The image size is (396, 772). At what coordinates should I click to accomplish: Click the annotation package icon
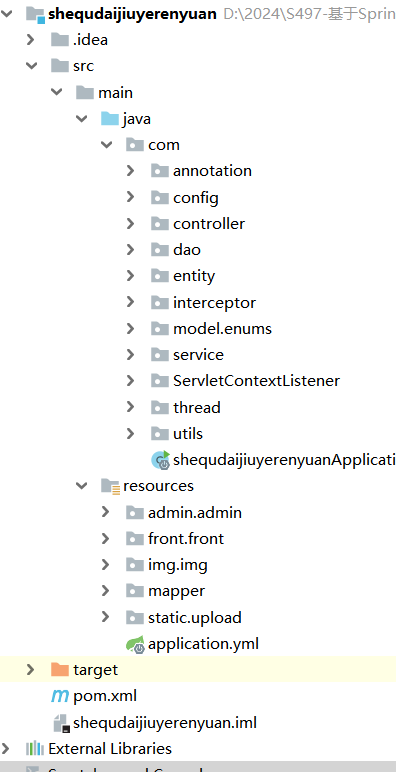pyautogui.click(x=160, y=170)
